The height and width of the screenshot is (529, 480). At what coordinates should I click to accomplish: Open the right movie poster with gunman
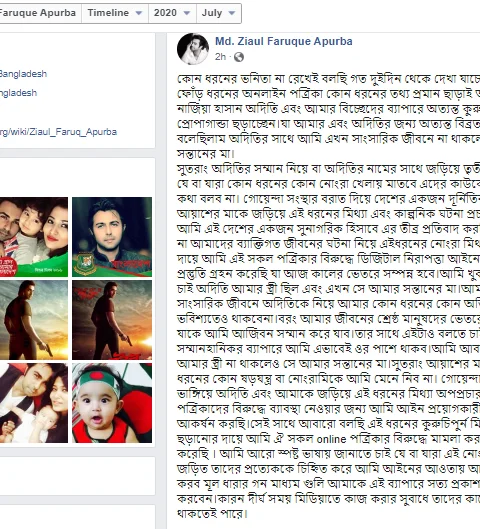click(112, 320)
